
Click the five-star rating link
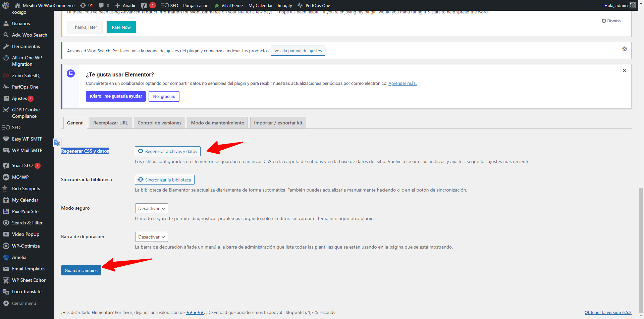195,313
